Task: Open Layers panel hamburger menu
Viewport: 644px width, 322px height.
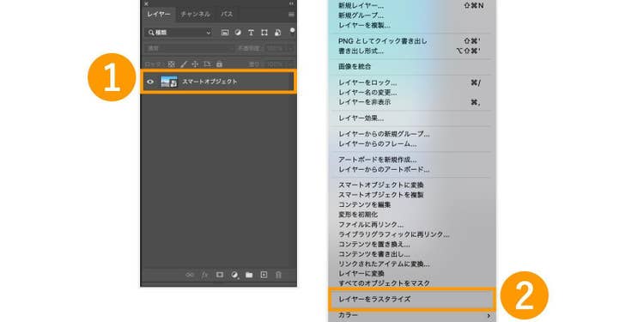Action: (x=291, y=15)
